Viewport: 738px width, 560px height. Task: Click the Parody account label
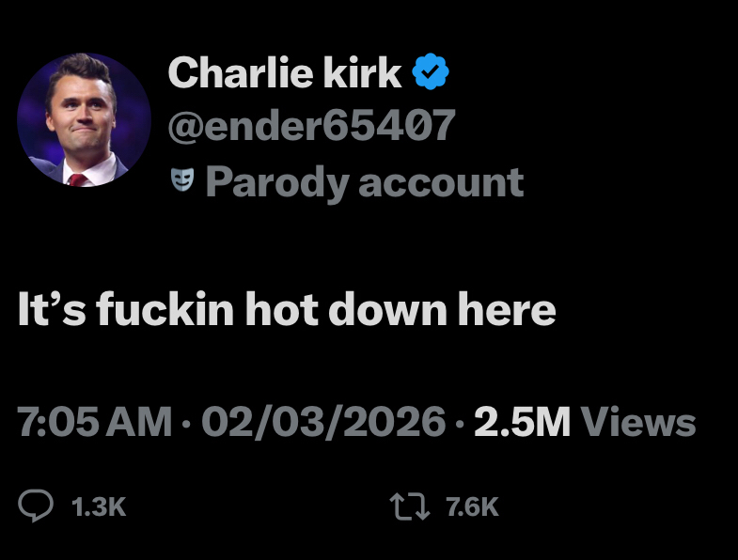tap(363, 180)
